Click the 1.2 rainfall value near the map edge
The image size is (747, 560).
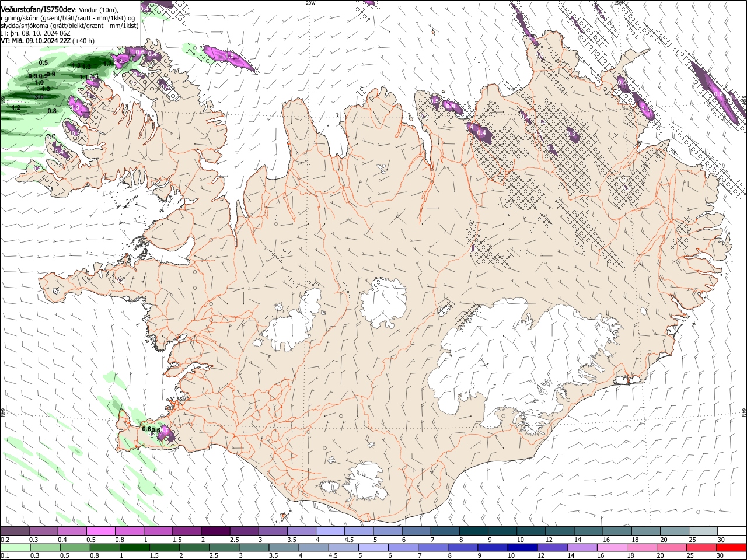16,107
